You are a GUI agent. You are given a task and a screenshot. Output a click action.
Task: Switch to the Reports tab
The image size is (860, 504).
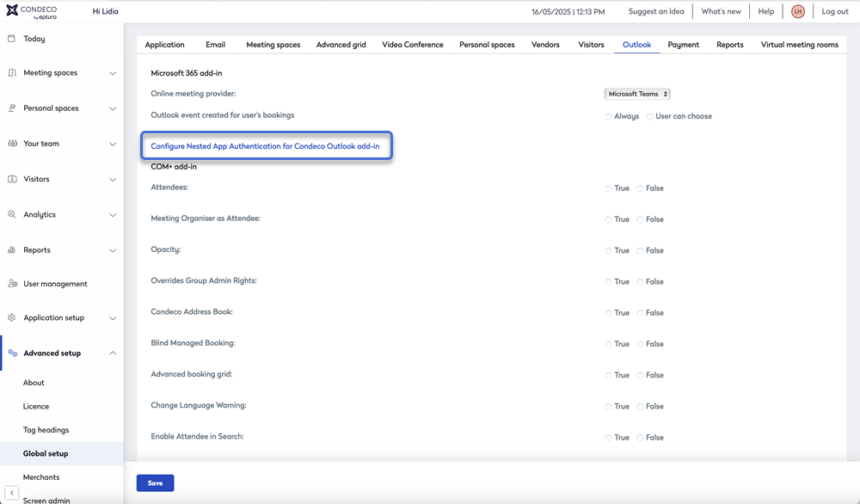(730, 45)
